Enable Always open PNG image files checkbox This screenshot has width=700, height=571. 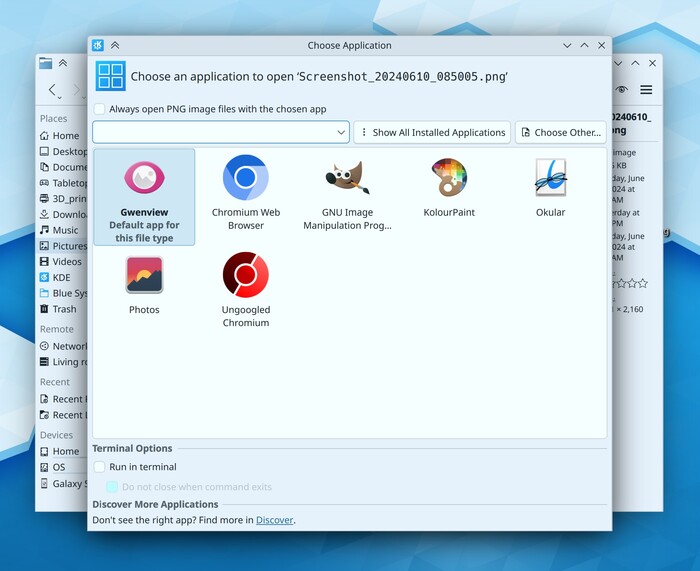100,109
